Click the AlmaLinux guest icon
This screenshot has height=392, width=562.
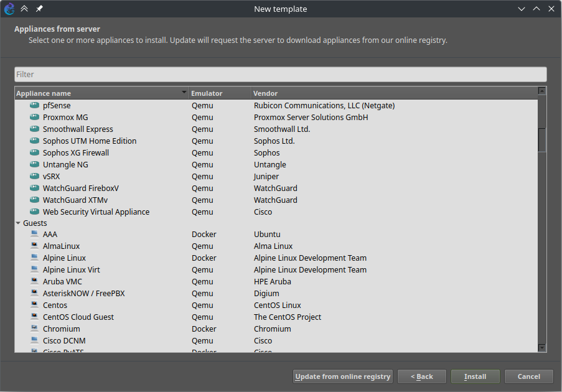34,246
